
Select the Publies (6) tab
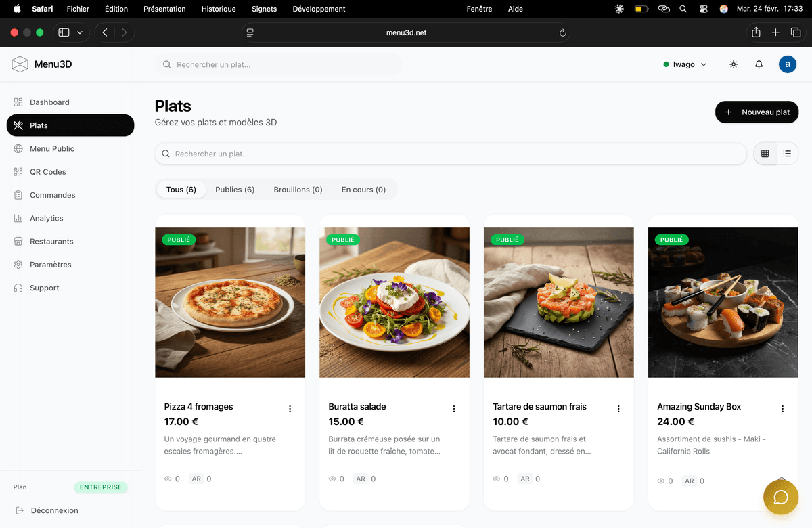[x=235, y=190]
